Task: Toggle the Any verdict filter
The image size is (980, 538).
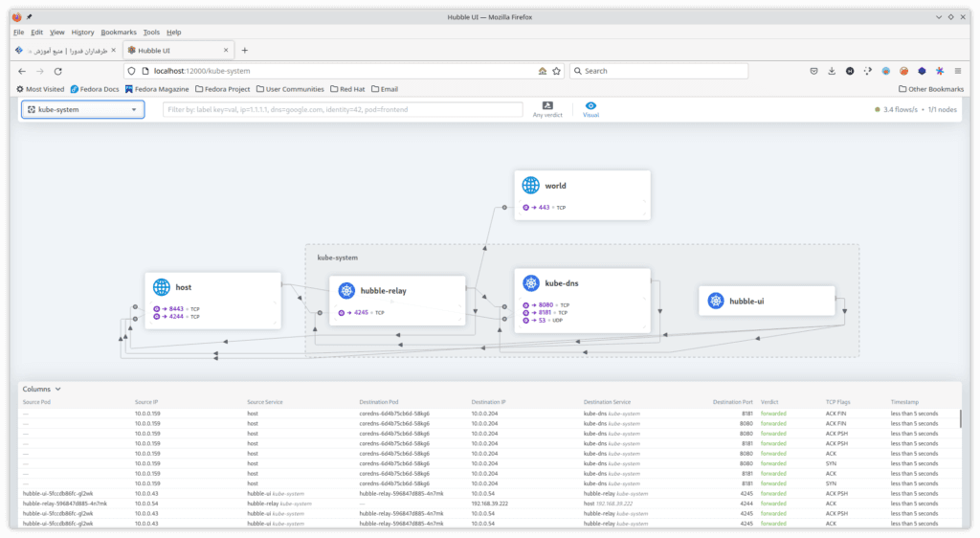Action: 546,109
